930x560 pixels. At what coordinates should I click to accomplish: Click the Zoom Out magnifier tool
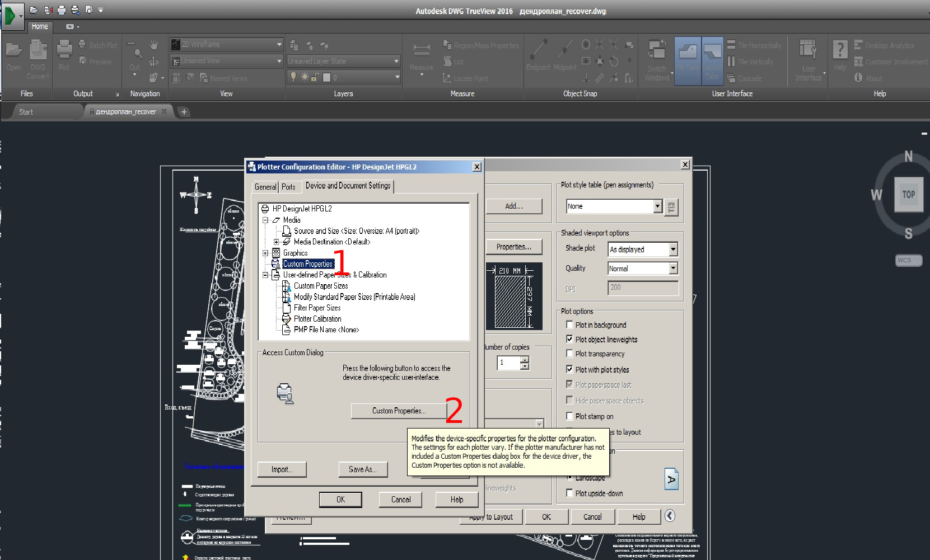point(135,58)
